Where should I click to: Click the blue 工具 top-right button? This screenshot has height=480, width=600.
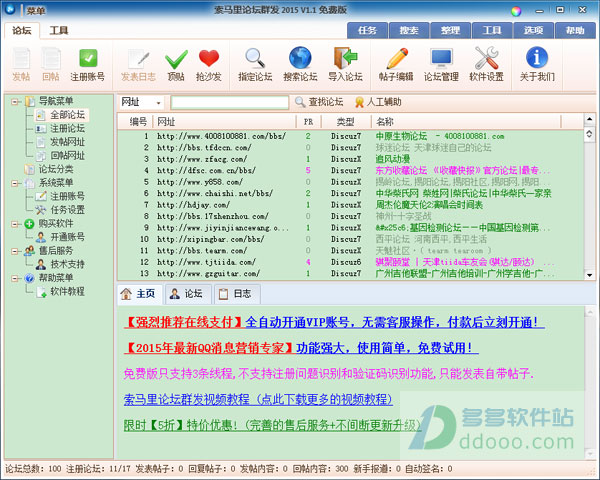[492, 30]
